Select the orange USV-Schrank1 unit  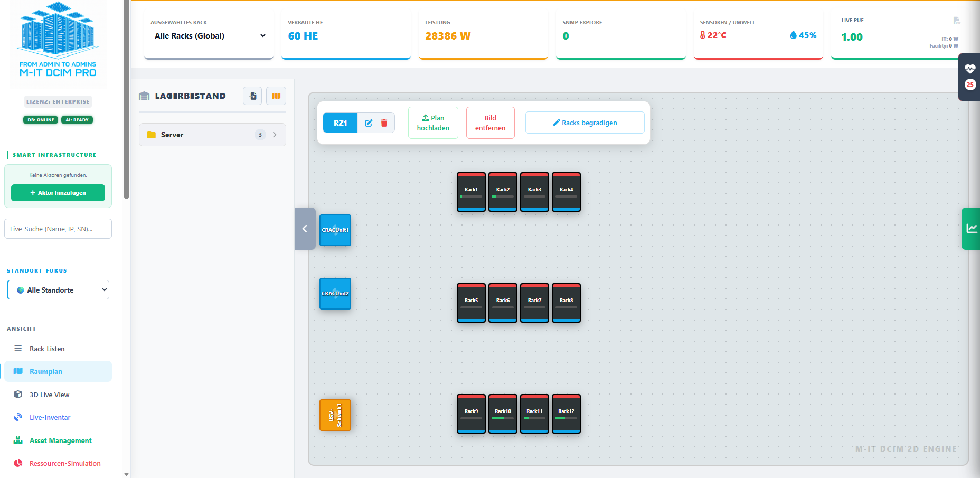click(x=335, y=415)
